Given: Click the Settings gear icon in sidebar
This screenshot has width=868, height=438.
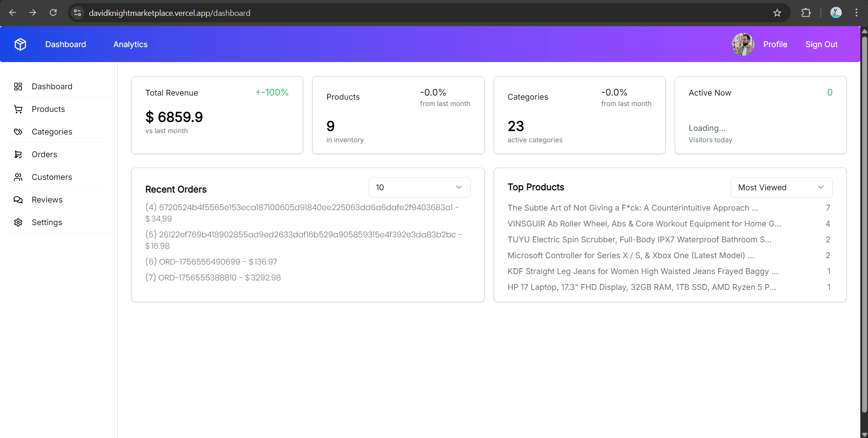Looking at the screenshot, I should click(x=18, y=222).
